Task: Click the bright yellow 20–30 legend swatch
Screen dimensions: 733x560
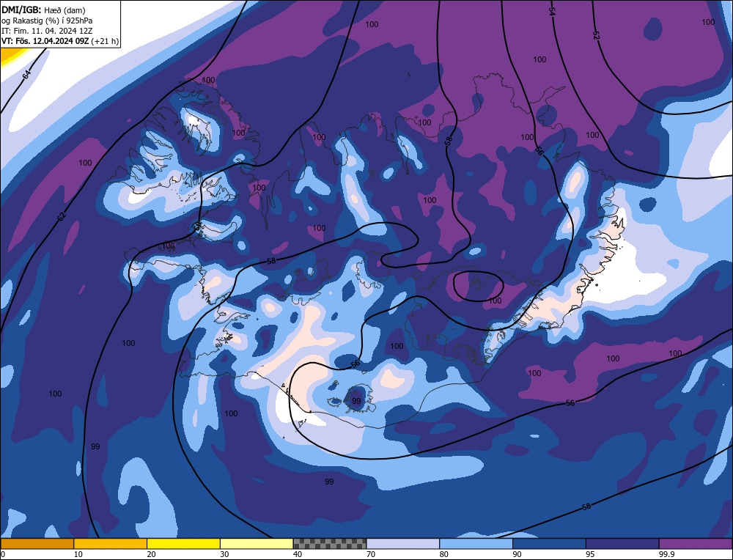Action: pos(183,544)
